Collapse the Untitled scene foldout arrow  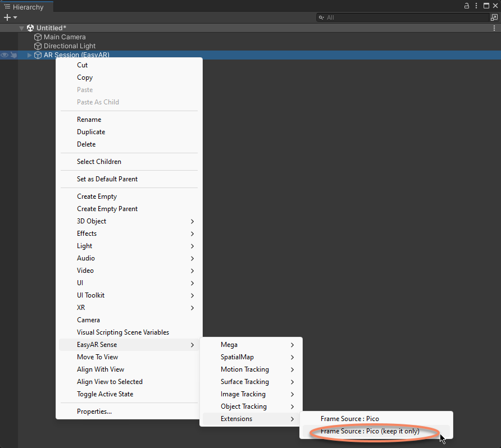click(x=22, y=28)
